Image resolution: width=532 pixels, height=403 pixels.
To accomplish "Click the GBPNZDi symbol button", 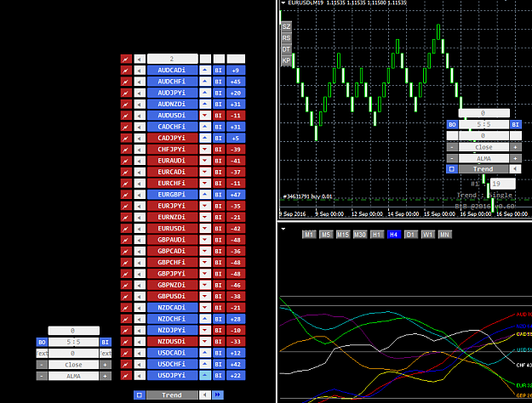I will tap(172, 285).
